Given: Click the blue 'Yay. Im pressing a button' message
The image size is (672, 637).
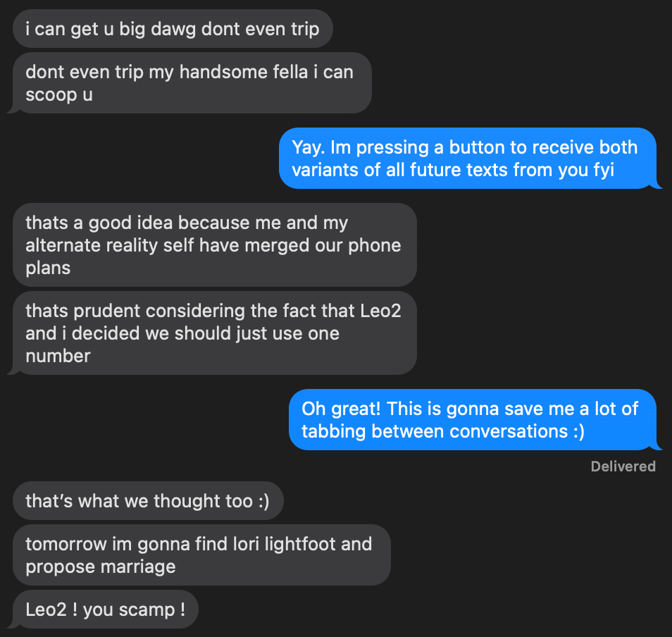Looking at the screenshot, I should click(465, 159).
